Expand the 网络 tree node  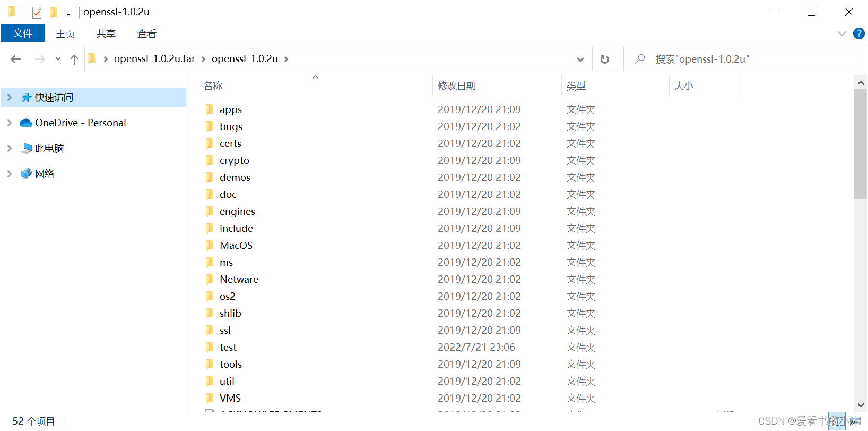(9, 174)
